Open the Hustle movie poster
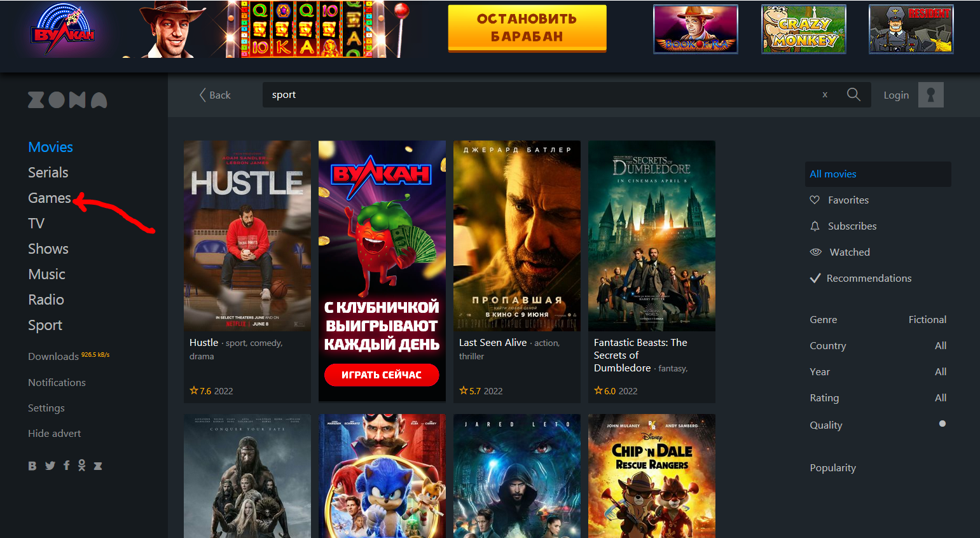The image size is (980, 538). click(247, 236)
